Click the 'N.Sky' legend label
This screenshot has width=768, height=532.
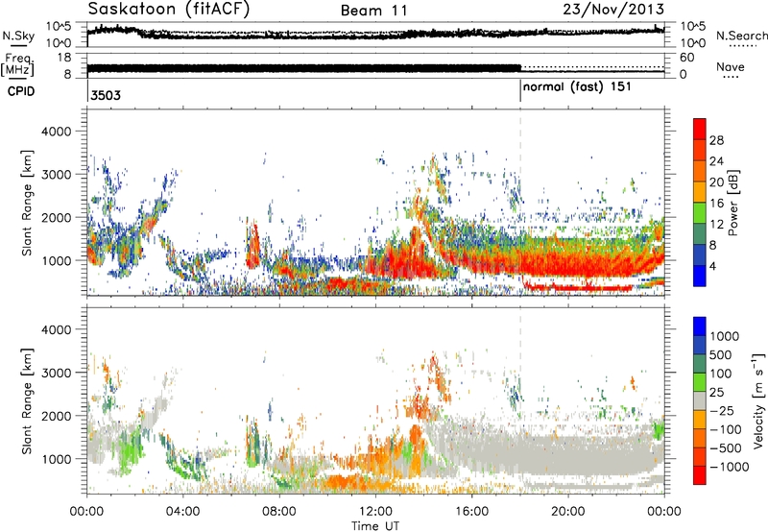tap(18, 36)
